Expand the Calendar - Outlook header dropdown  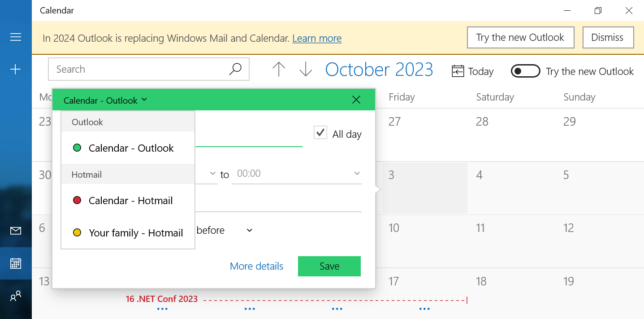point(105,101)
